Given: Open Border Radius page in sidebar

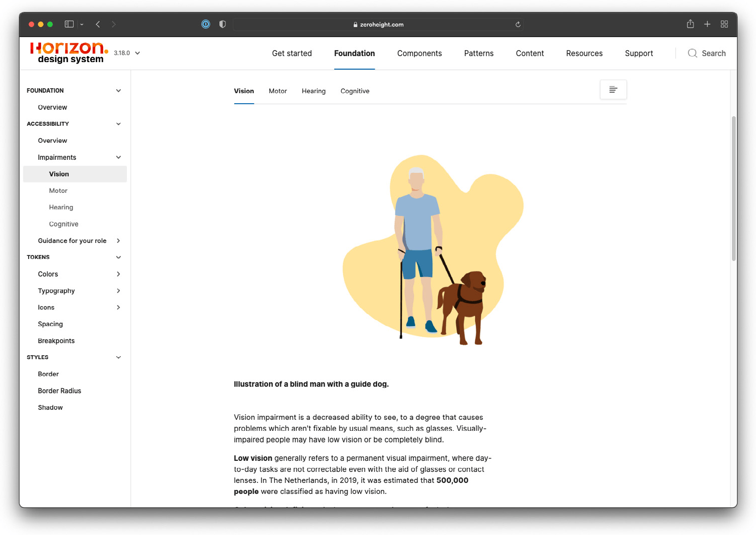Looking at the screenshot, I should (60, 391).
